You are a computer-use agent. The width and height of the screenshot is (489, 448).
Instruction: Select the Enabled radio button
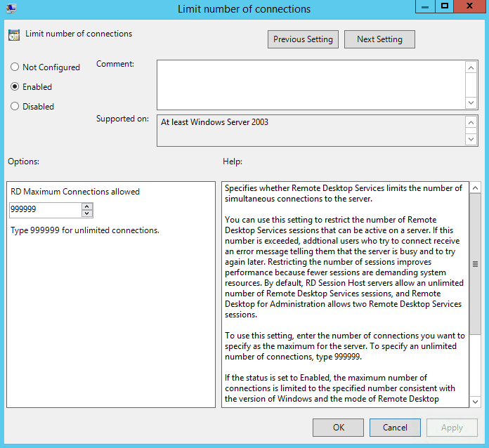(15, 87)
